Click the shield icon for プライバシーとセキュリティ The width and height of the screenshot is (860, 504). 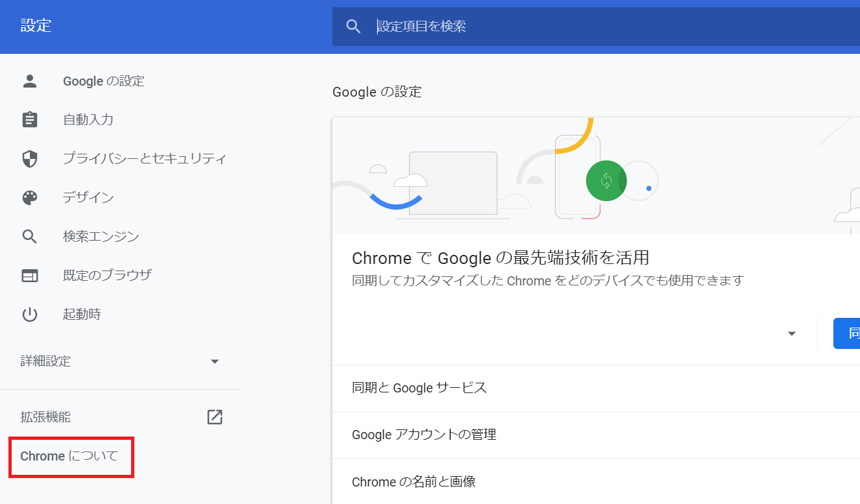[30, 158]
